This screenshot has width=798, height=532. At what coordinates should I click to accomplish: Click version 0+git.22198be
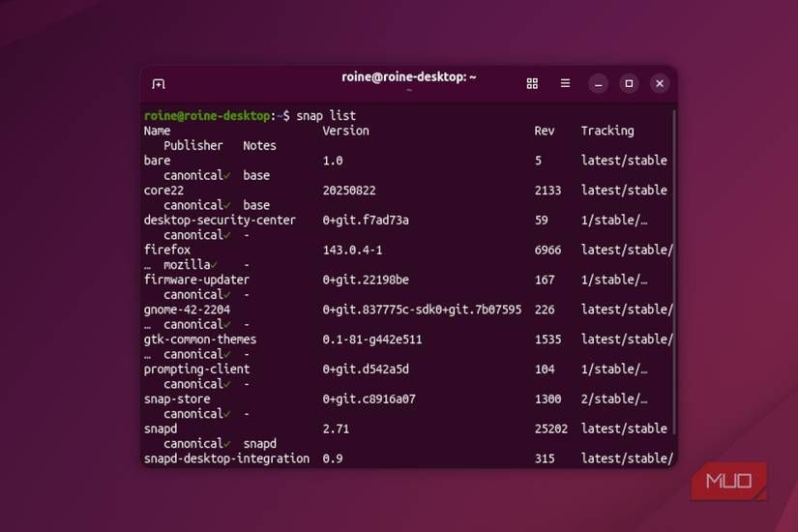click(366, 280)
